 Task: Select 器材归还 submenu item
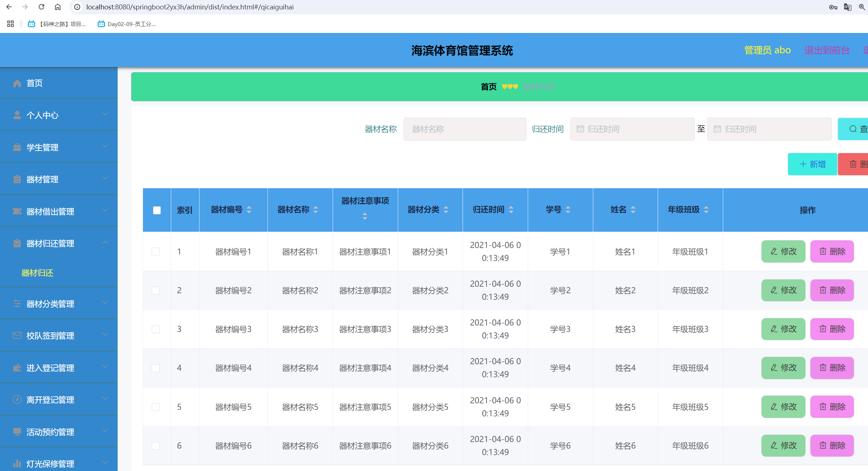point(37,273)
